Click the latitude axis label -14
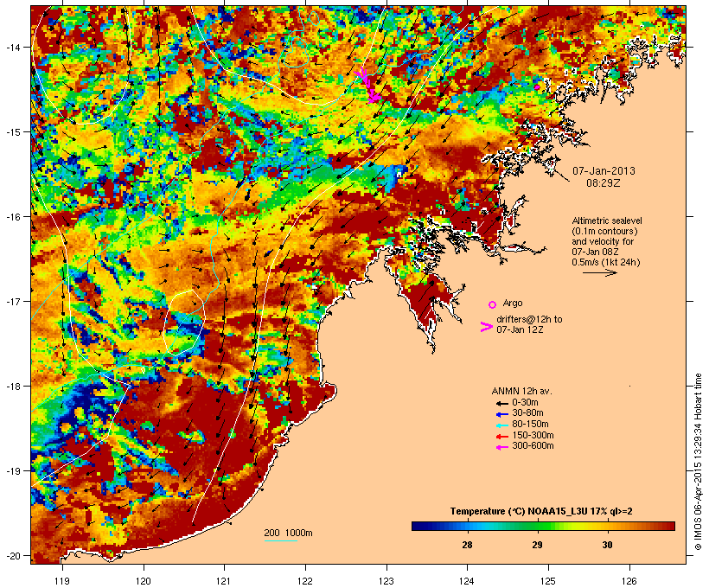 [x=12, y=47]
